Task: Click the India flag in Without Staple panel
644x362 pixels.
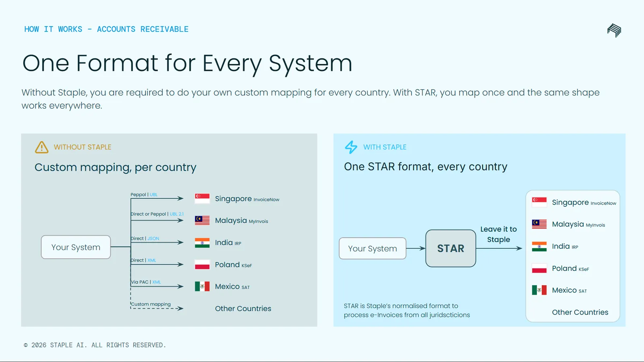Action: (202, 243)
